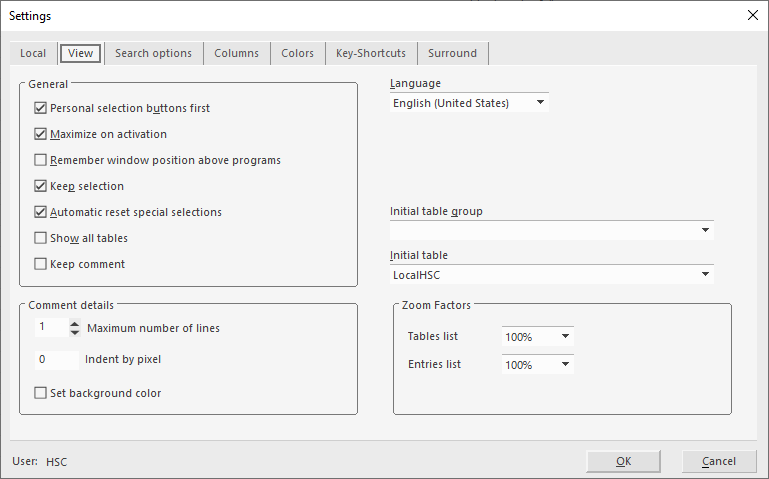Open the Key-Shortcuts tab

point(371,53)
